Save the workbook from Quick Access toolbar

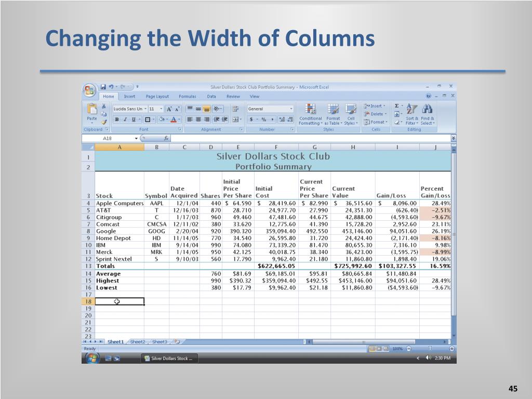(x=103, y=87)
